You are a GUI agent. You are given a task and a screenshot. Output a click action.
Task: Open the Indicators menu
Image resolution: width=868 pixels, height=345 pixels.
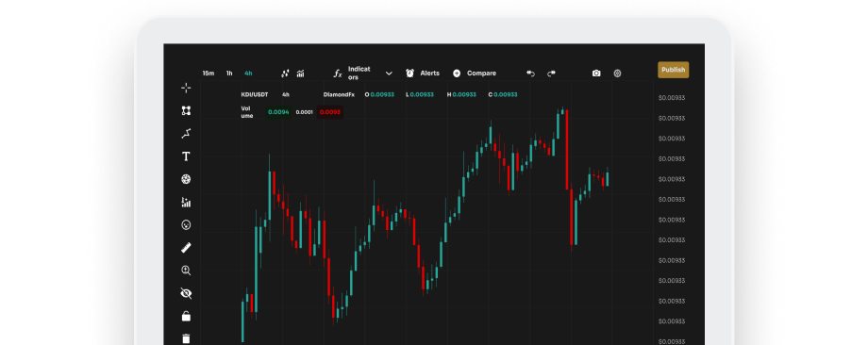359,74
